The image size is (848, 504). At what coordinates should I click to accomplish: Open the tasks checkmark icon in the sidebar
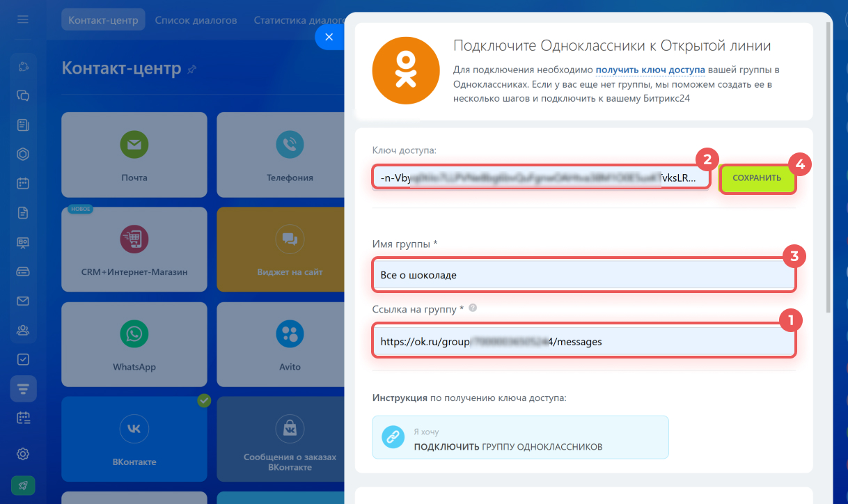point(23,359)
